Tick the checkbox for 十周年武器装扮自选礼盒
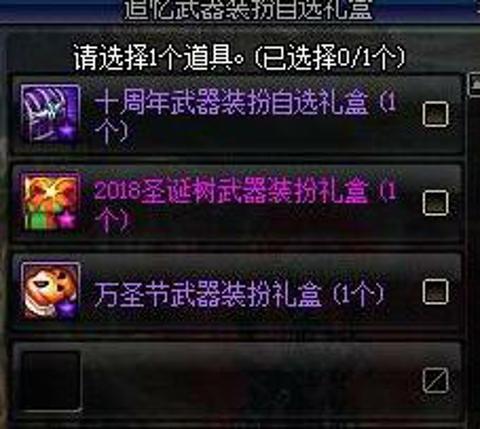Image resolution: width=480 pixels, height=429 pixels. pos(435,114)
